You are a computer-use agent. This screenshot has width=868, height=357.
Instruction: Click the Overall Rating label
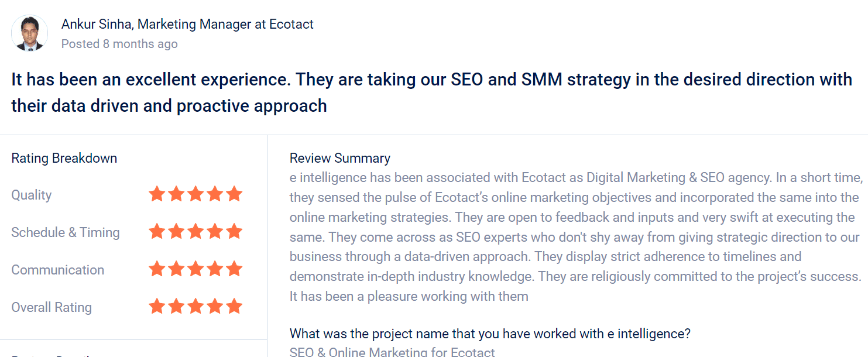point(52,307)
